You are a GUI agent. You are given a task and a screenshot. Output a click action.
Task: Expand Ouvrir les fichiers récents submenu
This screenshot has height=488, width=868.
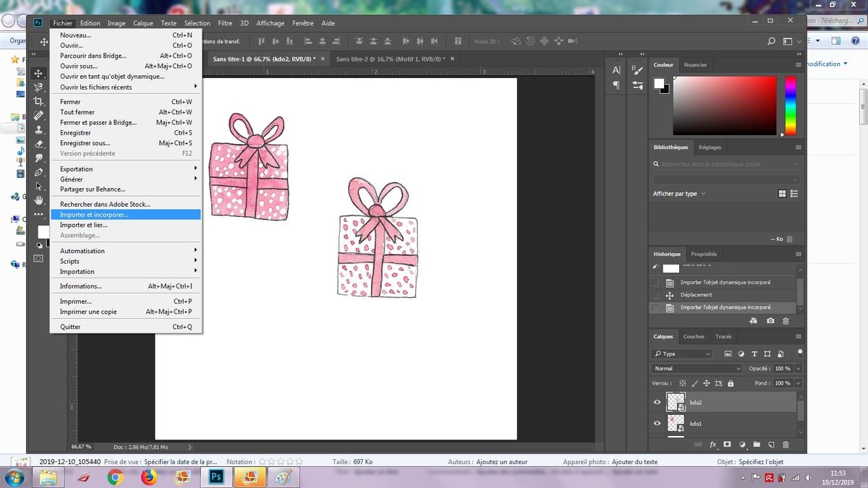(x=126, y=87)
